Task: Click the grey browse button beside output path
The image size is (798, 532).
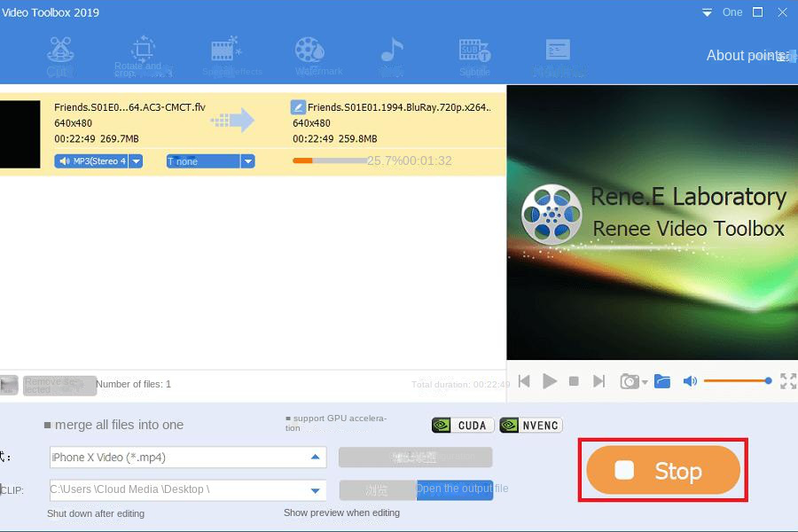Action: (x=378, y=490)
